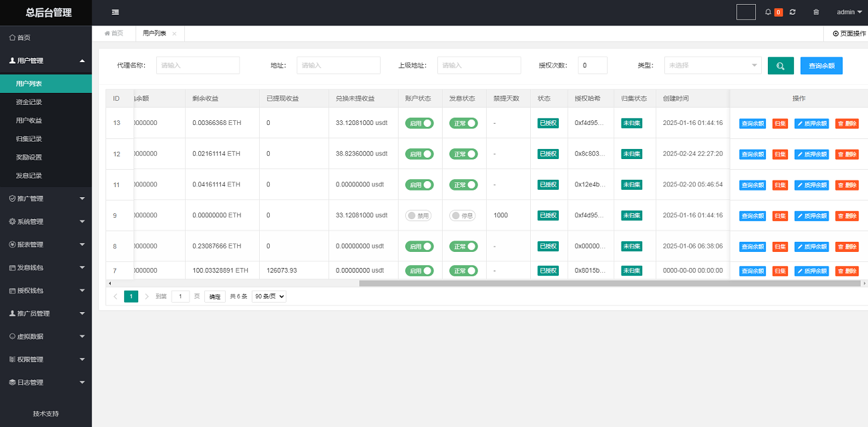The height and width of the screenshot is (427, 868).
Task: Click the green search icon button
Action: point(781,65)
